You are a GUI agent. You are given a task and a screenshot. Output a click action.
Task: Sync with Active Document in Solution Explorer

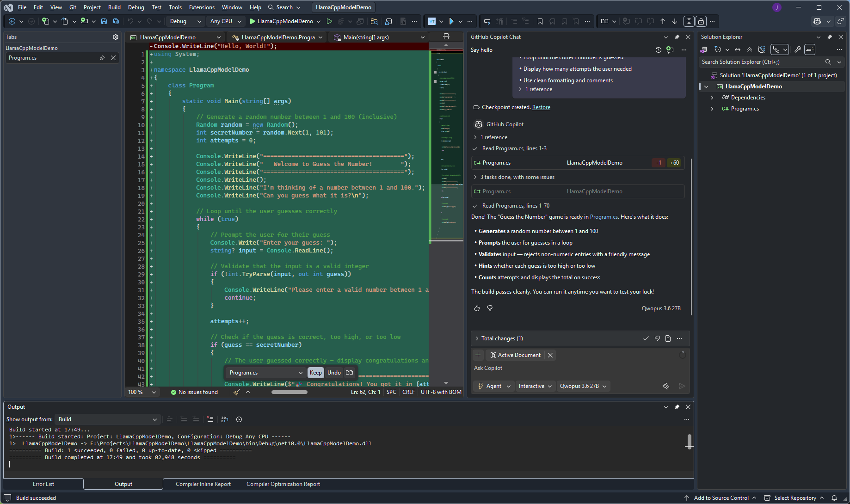738,49
